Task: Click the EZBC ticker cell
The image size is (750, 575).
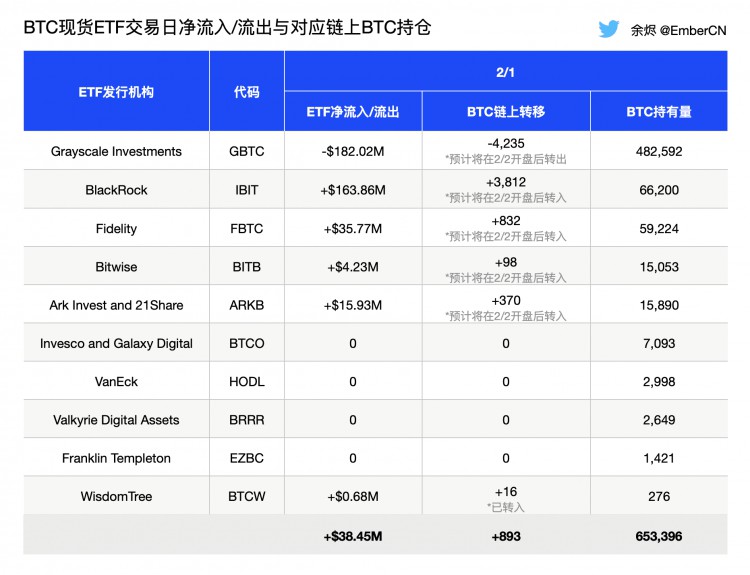Action: pyautogui.click(x=247, y=458)
